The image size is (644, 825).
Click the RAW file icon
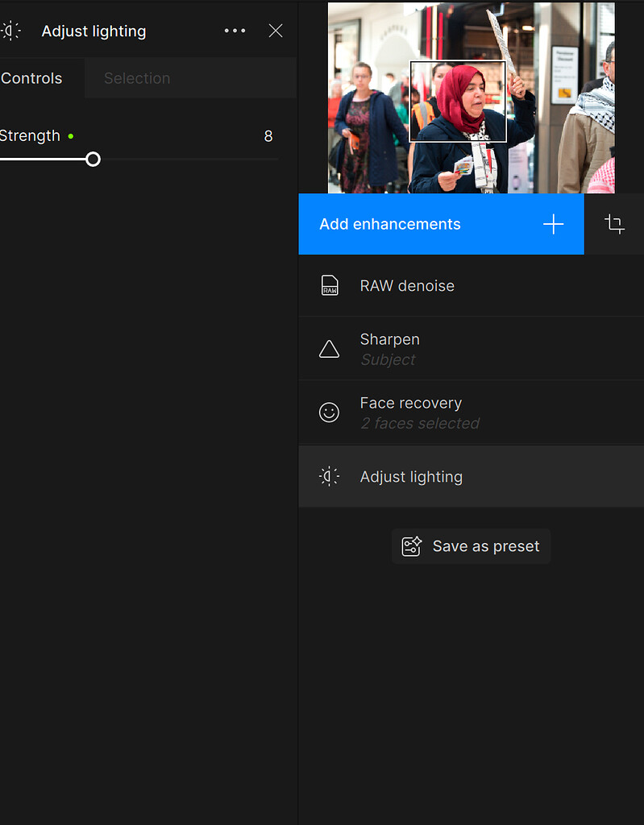pos(330,286)
